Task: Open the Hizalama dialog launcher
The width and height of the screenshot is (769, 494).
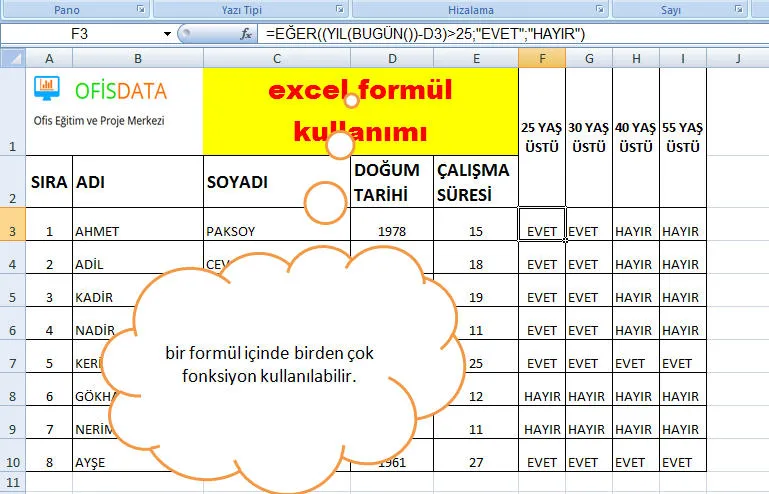Action: pos(600,10)
